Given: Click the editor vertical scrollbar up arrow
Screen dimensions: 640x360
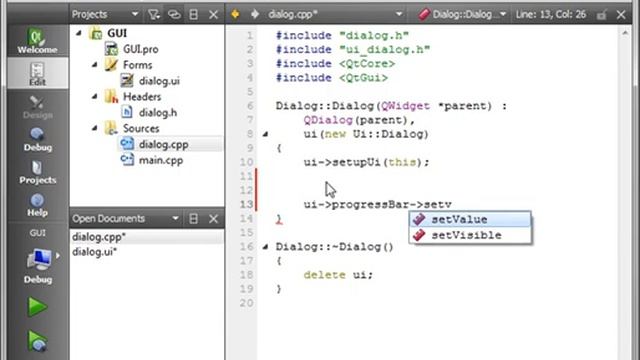Looking at the screenshot, I should [625, 33].
